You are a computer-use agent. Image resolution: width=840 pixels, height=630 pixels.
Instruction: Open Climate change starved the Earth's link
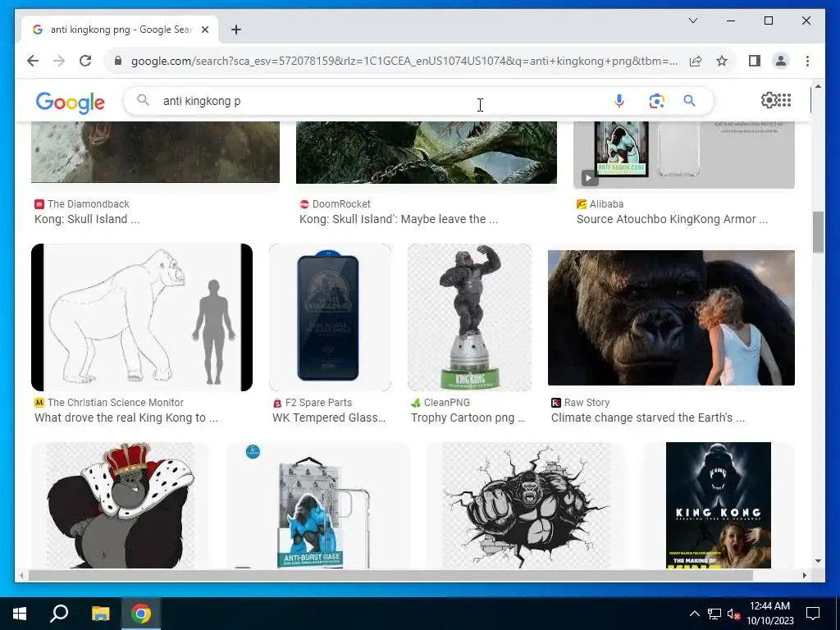click(x=648, y=418)
